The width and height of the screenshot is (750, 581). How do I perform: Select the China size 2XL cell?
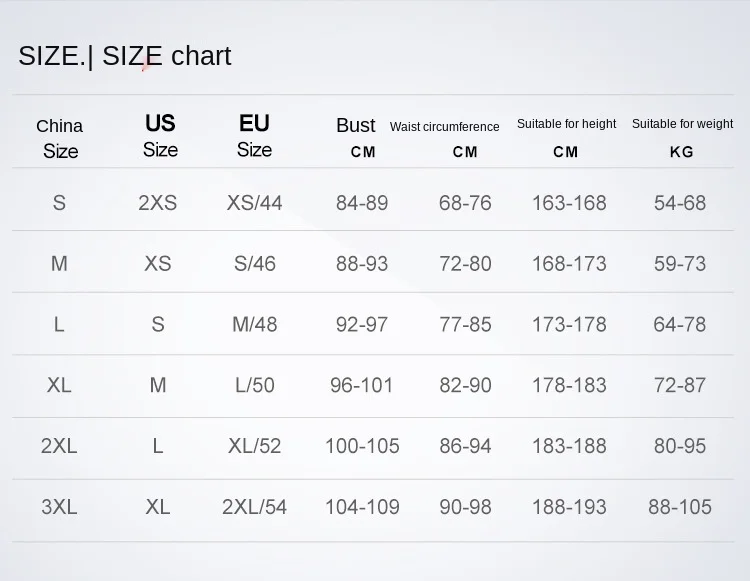(x=59, y=446)
